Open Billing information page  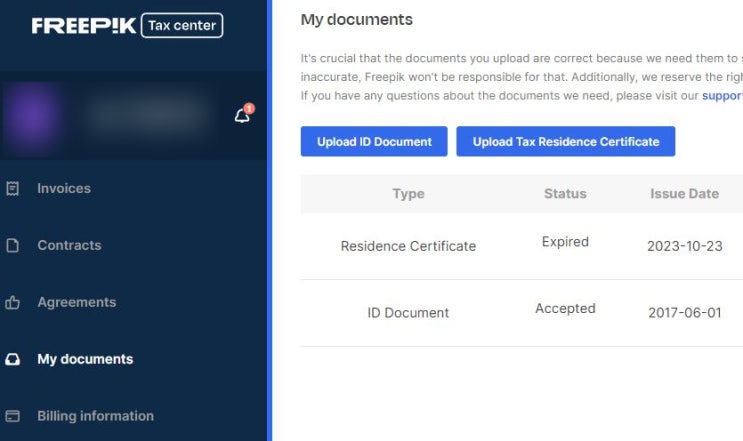click(96, 416)
